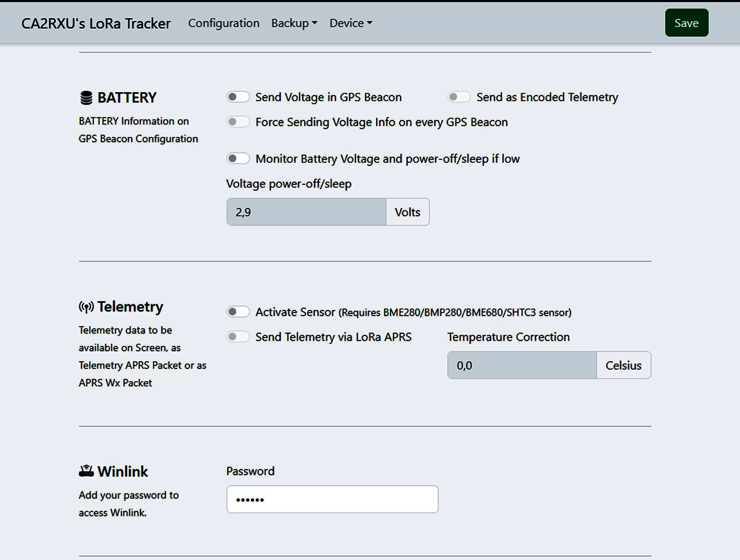Image resolution: width=740 pixels, height=560 pixels.
Task: Toggle Send as Encoded Telemetry switch
Action: [459, 97]
